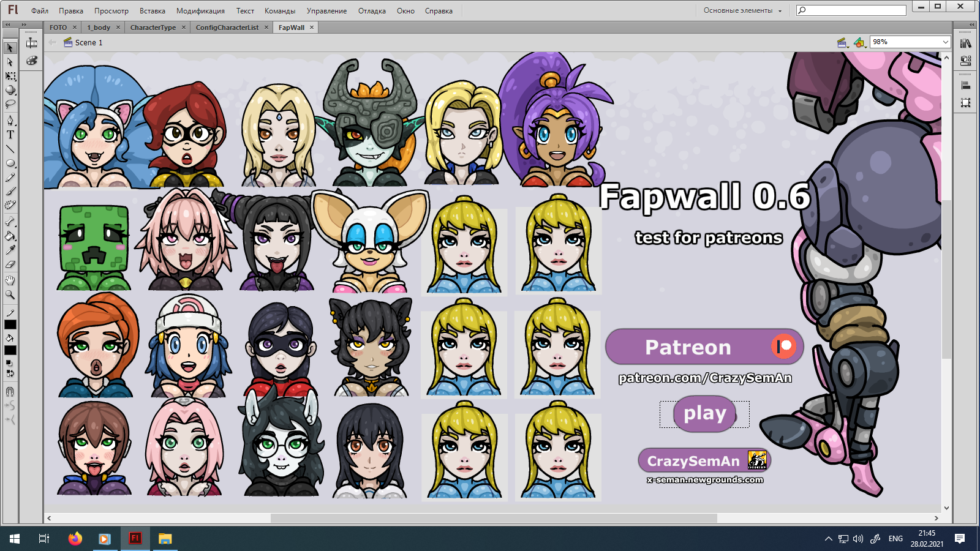Viewport: 980px width, 551px height.
Task: Click the patreon.com/CrazySemAn link text
Action: (705, 378)
